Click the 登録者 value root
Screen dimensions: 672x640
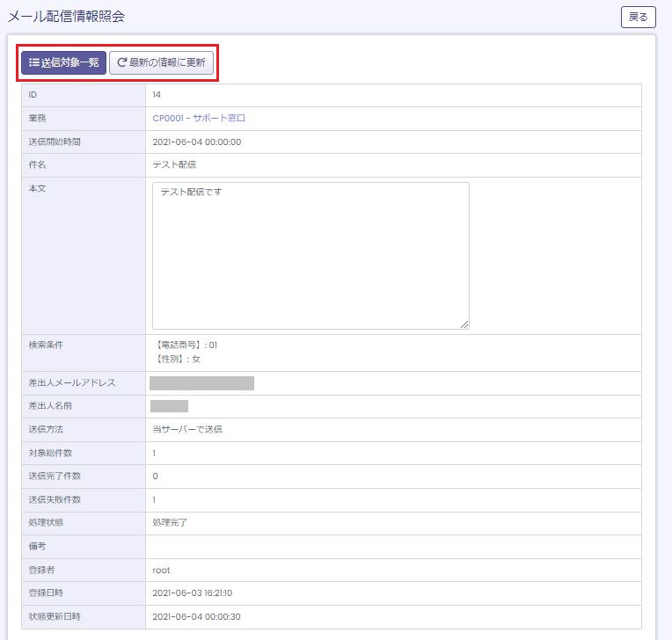[x=161, y=571]
